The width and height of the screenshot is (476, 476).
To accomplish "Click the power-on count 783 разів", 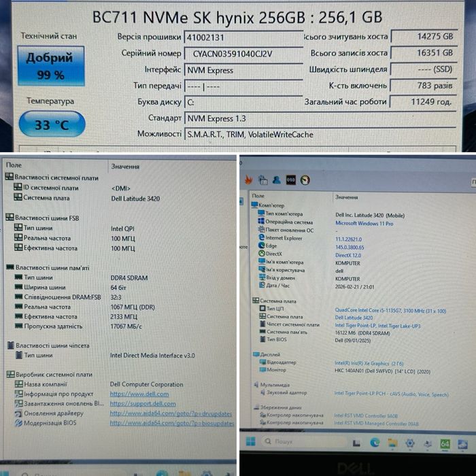I will coord(424,86).
